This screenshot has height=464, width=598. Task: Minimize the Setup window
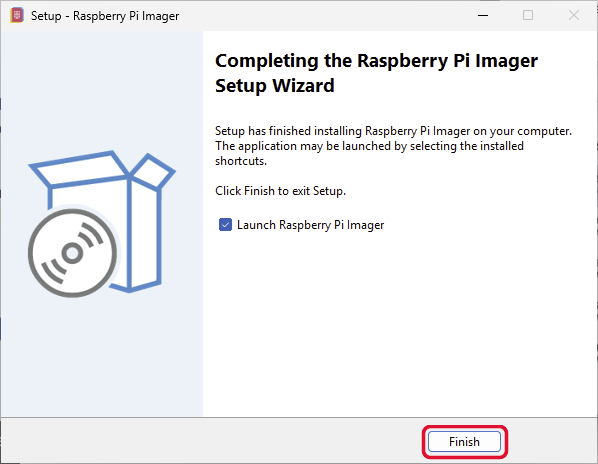click(483, 16)
